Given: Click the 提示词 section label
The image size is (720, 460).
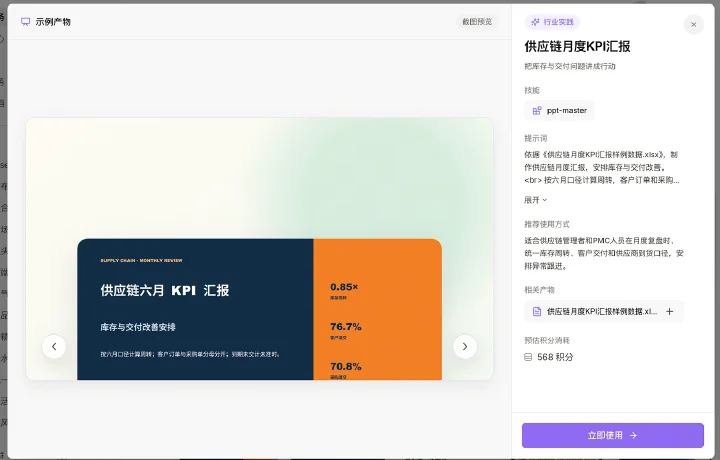Looking at the screenshot, I should [x=535, y=138].
